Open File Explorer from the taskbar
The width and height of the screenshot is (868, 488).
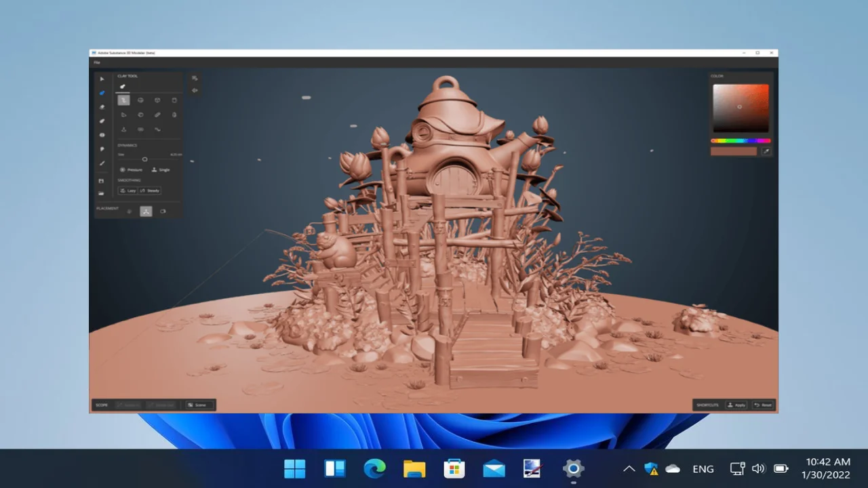pos(414,468)
